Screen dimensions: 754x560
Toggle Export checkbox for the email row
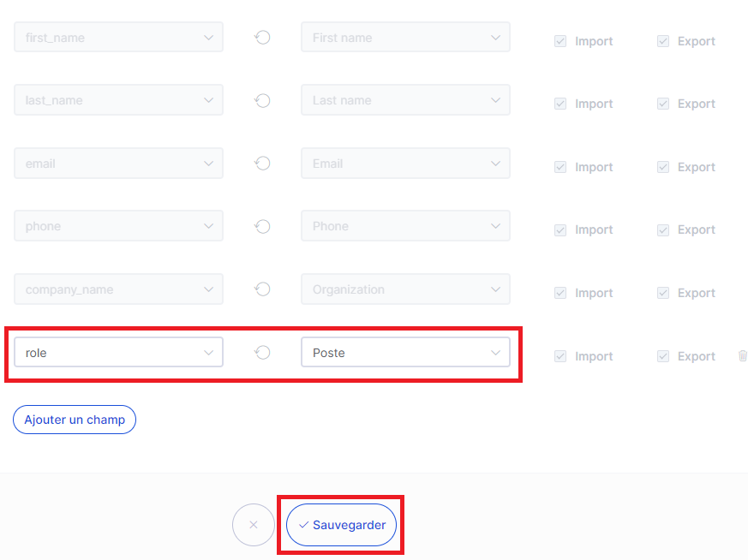[x=663, y=167]
